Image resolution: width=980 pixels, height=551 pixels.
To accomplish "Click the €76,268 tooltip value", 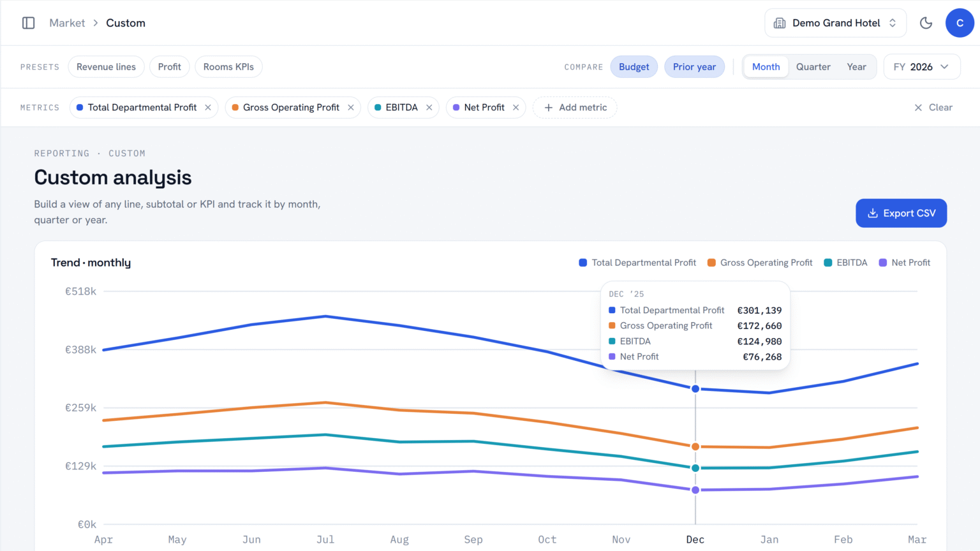I will click(762, 357).
